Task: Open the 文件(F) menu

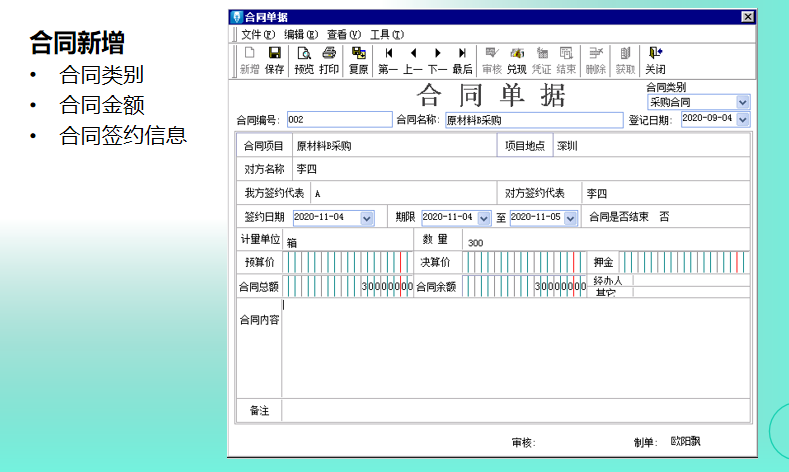Action: tap(258, 35)
